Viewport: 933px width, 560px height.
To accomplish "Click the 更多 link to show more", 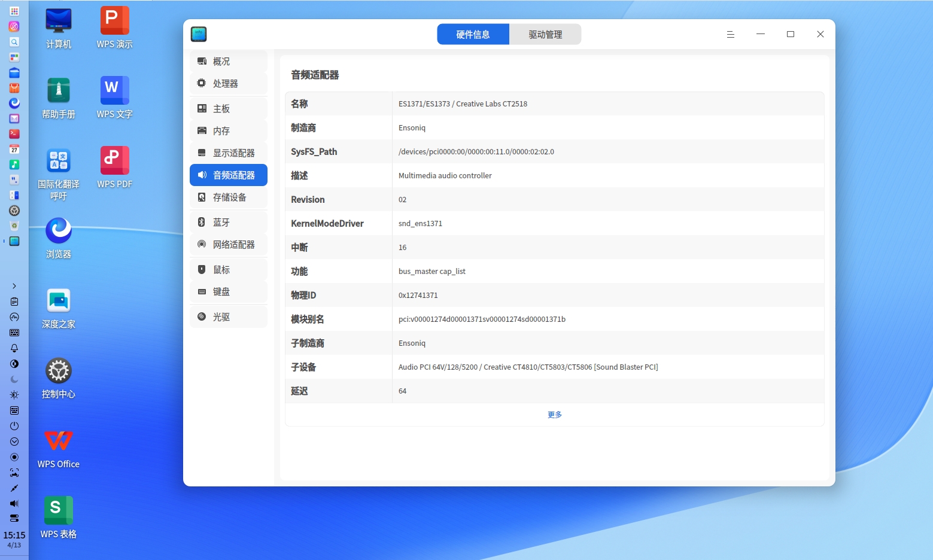I will coord(555,415).
